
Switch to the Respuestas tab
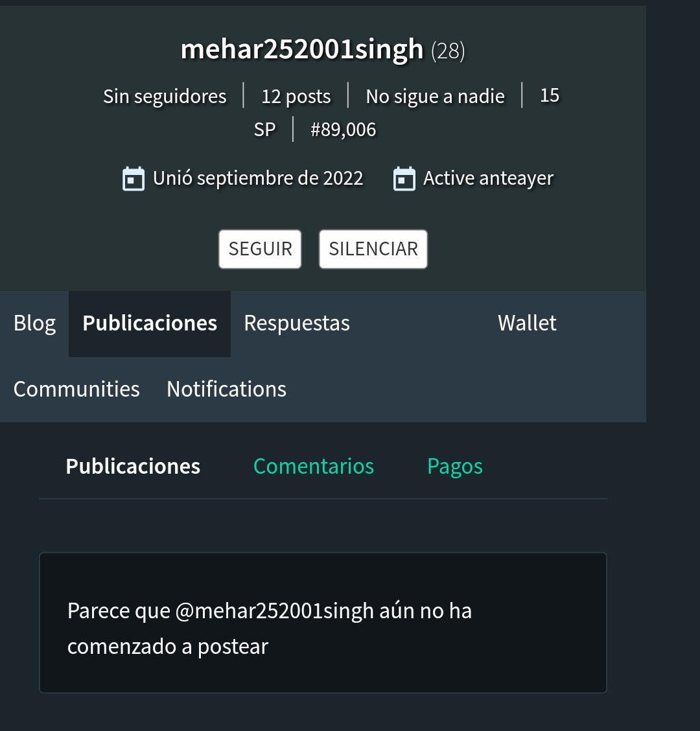(297, 323)
